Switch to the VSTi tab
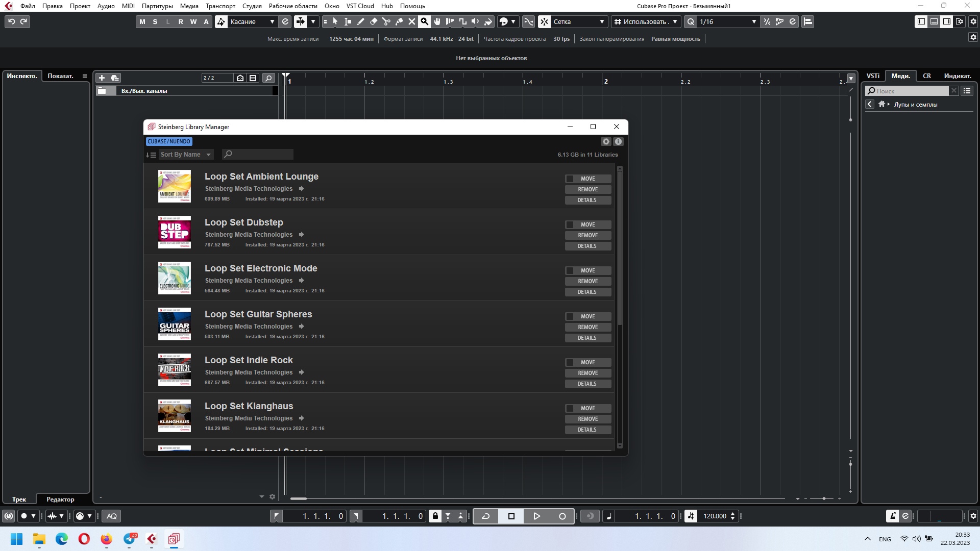Image resolution: width=980 pixels, height=551 pixels. (873, 76)
